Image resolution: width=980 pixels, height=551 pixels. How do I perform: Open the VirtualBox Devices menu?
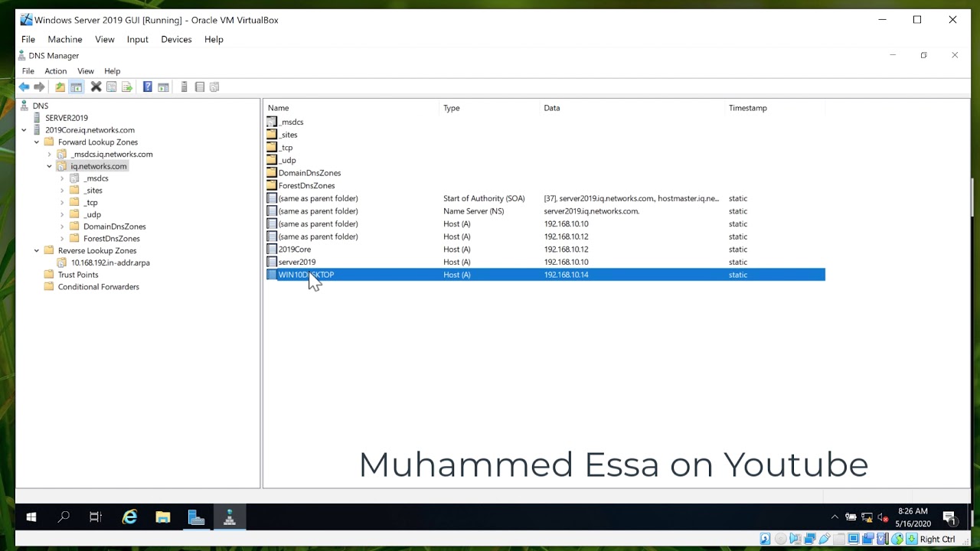click(x=176, y=39)
